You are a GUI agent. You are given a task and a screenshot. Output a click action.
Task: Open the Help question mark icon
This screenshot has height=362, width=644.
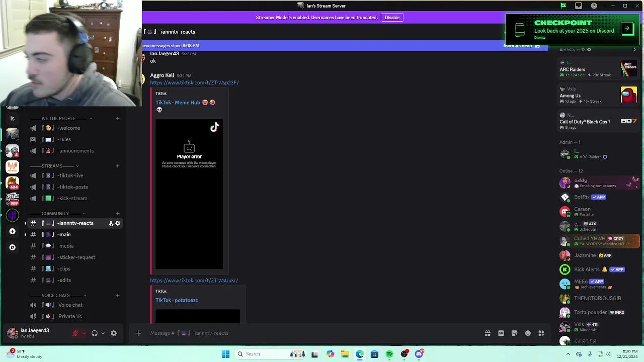[x=594, y=6]
